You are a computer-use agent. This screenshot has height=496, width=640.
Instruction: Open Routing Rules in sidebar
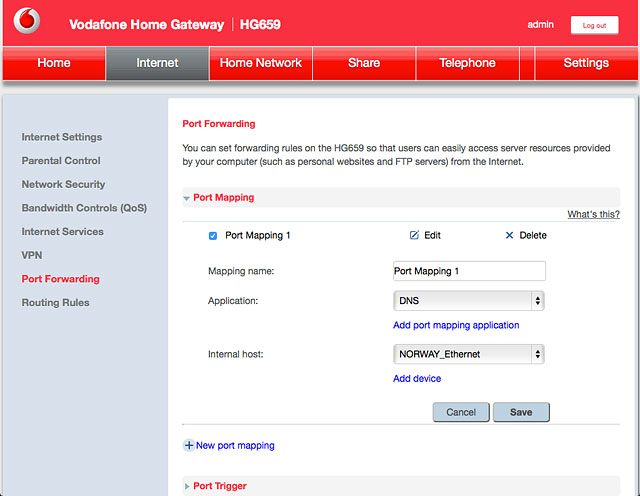[x=55, y=303]
